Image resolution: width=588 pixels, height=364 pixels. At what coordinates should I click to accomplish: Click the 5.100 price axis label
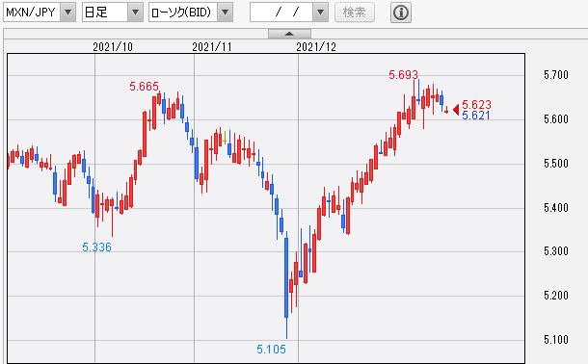point(556,340)
